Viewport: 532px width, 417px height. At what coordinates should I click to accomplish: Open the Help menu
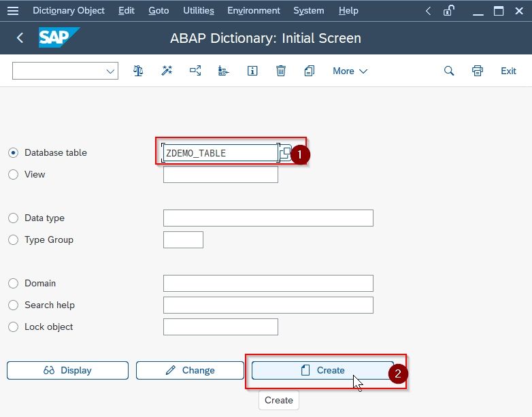click(348, 11)
